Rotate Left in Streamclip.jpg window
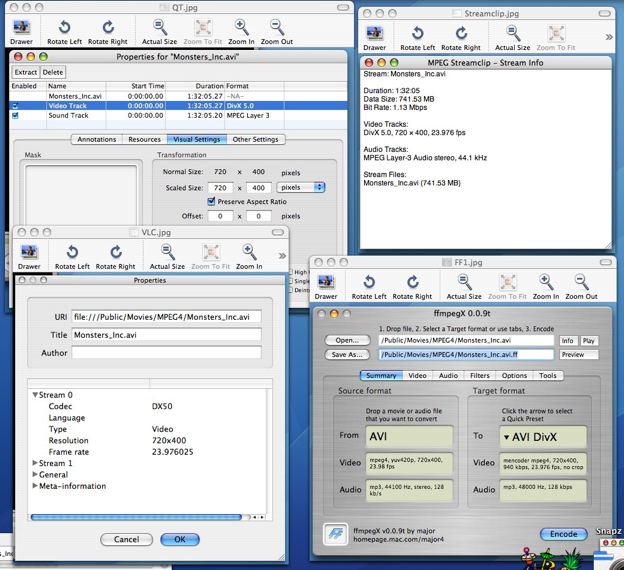The height and width of the screenshot is (570, 624). coord(418,38)
